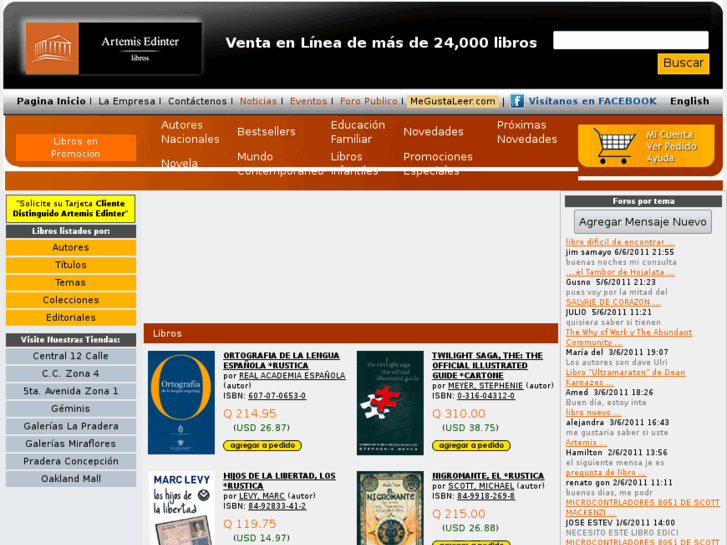
Task: Open Ortografía book cover thumbnail
Action: pyautogui.click(x=181, y=403)
